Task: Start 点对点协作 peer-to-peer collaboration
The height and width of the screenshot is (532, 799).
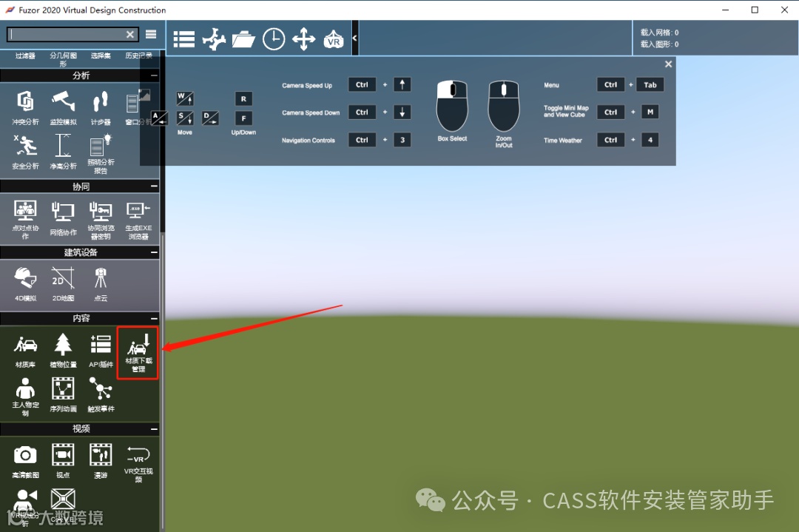Action: [25, 220]
